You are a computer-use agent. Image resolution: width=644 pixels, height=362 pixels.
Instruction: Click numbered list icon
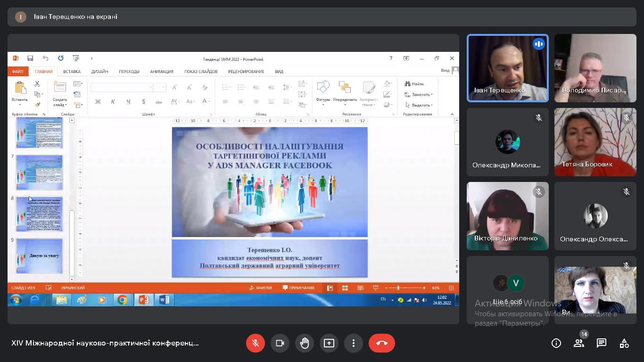pyautogui.click(x=241, y=87)
